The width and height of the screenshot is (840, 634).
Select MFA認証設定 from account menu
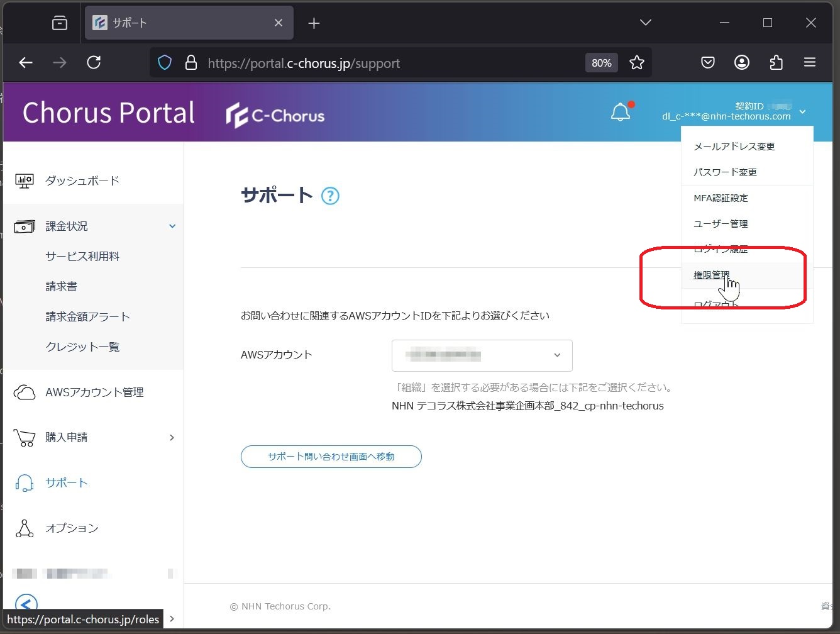[721, 198]
